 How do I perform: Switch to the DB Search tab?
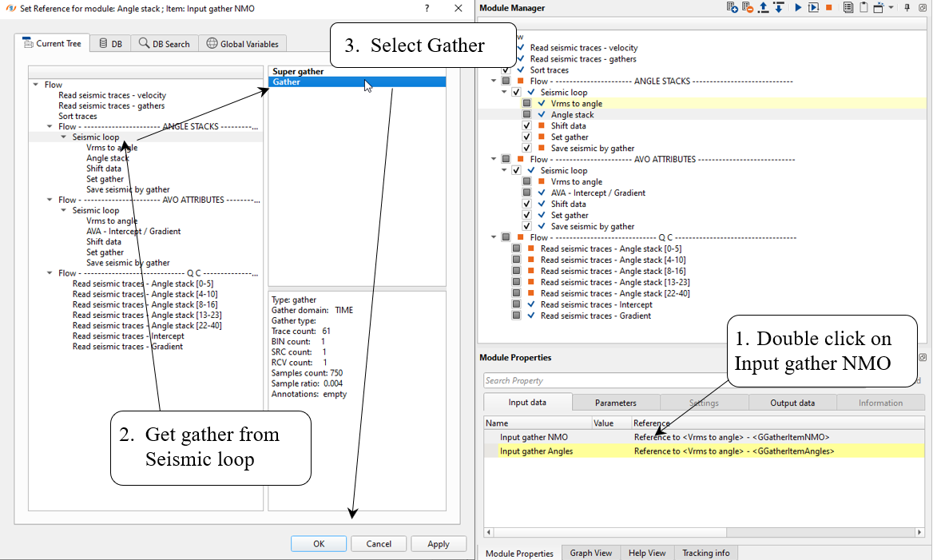tap(165, 44)
